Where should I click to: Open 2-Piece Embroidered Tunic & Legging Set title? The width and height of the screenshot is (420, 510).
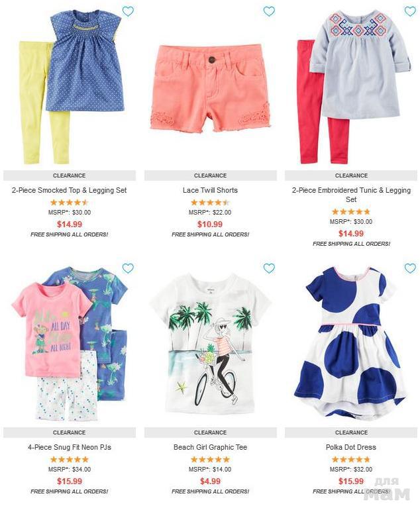[x=351, y=195]
